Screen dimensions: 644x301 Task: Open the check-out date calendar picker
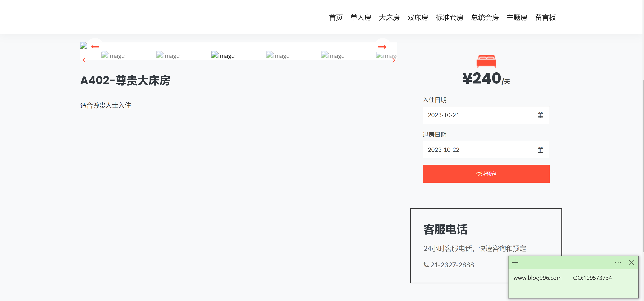(540, 149)
